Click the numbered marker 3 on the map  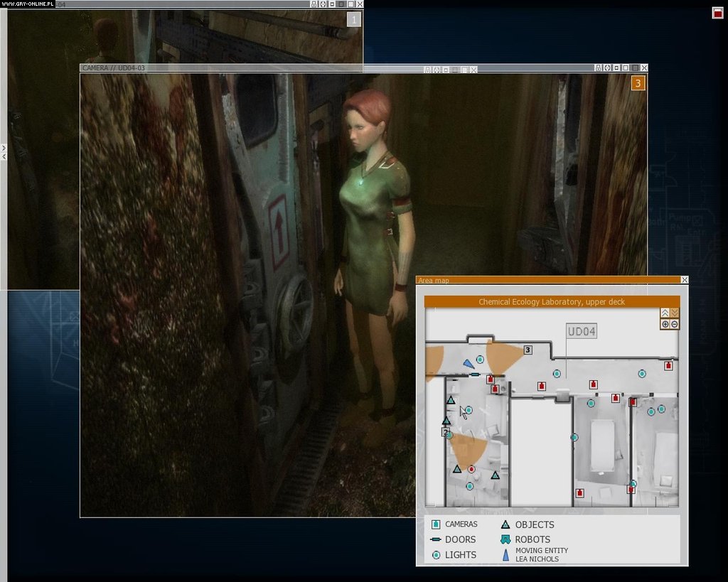[x=527, y=350]
